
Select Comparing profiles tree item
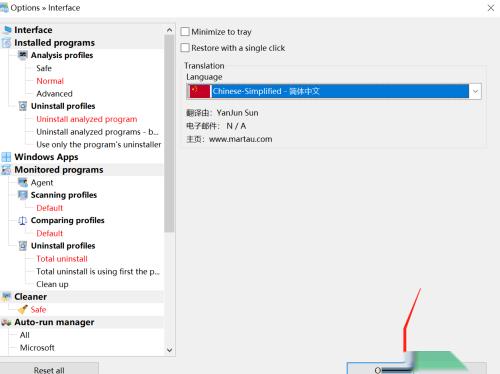(x=67, y=220)
